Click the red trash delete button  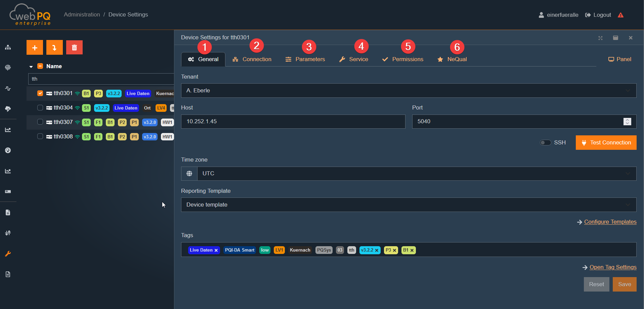click(74, 47)
